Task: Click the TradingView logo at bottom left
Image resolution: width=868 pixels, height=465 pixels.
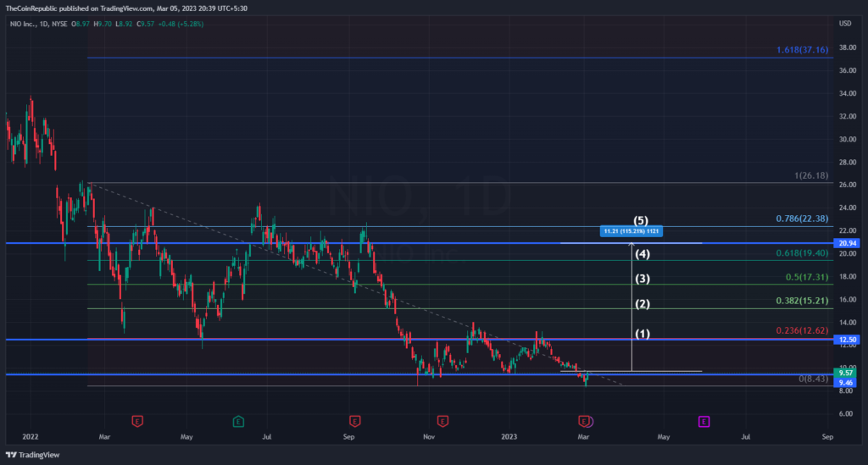Action: click(33, 455)
